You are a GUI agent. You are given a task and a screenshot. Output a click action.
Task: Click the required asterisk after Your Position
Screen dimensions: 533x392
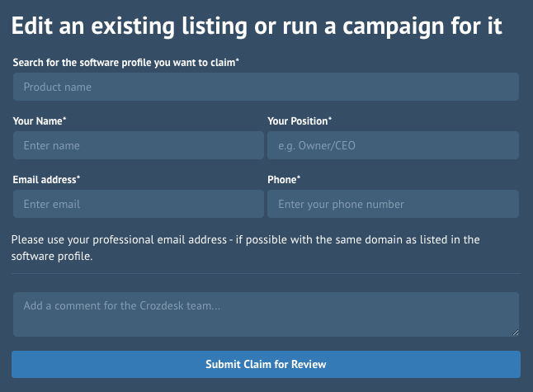pos(330,119)
